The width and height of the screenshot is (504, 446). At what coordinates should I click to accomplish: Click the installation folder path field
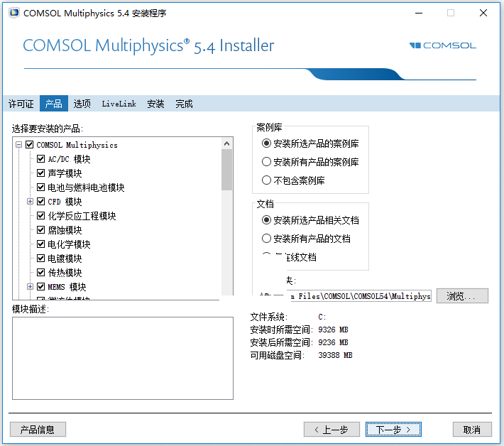pos(360,296)
